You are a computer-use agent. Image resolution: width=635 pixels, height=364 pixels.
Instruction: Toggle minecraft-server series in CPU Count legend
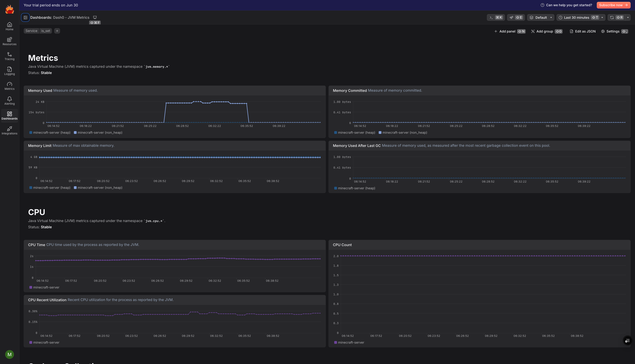pos(351,343)
